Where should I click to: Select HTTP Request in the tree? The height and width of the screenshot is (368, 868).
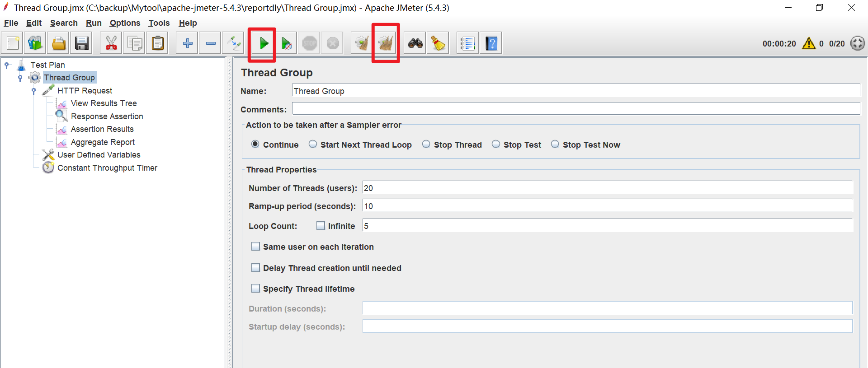click(85, 91)
